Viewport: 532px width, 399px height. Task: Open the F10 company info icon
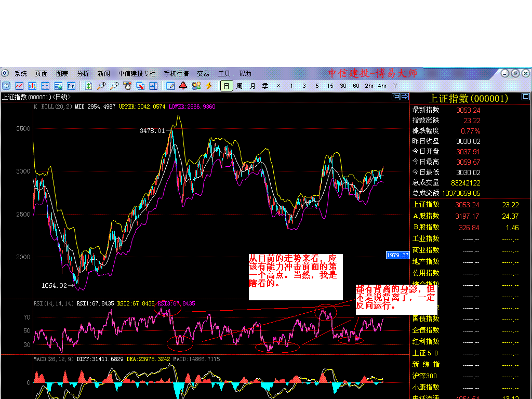coord(71,86)
